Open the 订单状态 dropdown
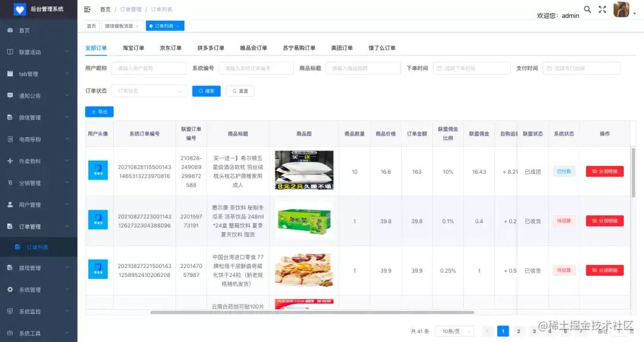Screen dimensions: 644x342 [x=149, y=91]
